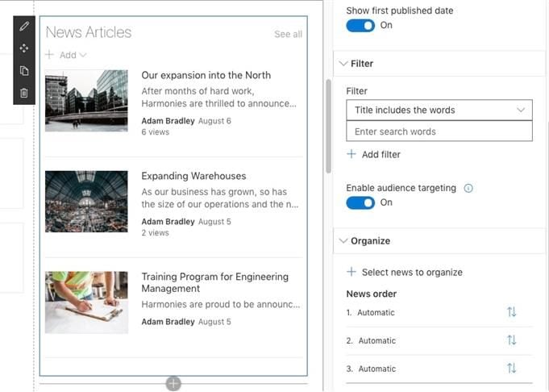This screenshot has width=549, height=392.
Task: Collapse the Organize section
Action: click(x=344, y=240)
